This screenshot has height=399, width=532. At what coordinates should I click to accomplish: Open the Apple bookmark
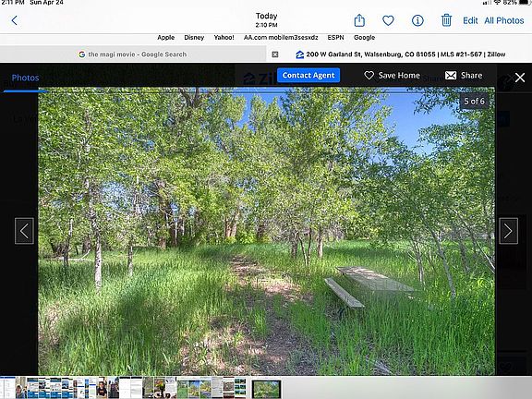pos(166,37)
